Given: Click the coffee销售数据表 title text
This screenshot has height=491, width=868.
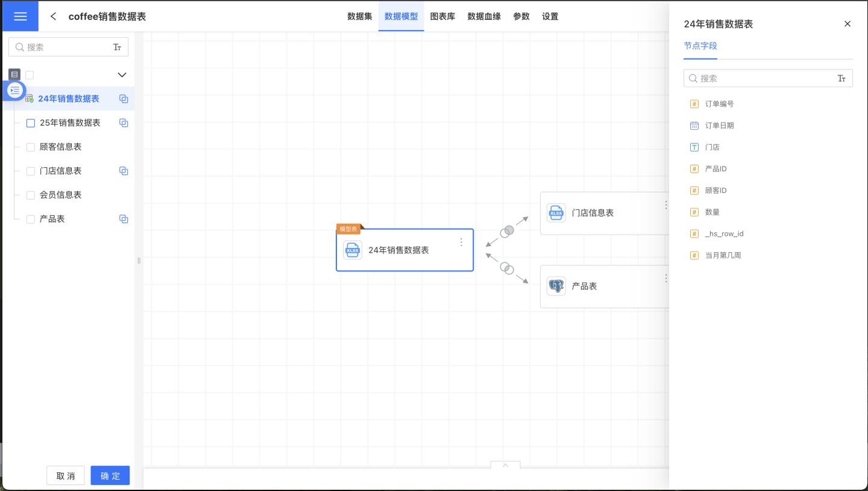Looking at the screenshot, I should point(107,16).
